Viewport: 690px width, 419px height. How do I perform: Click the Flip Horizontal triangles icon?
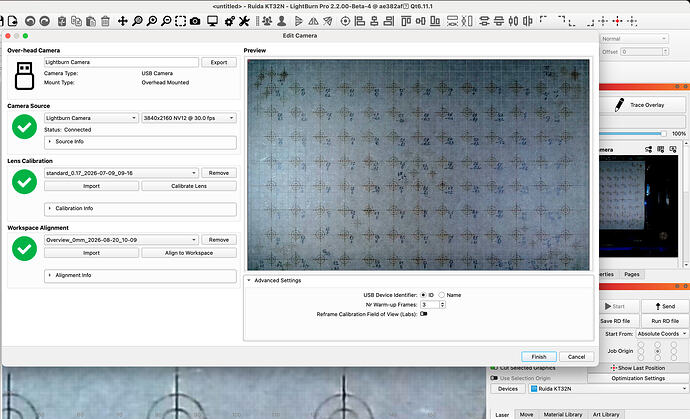click(x=313, y=21)
